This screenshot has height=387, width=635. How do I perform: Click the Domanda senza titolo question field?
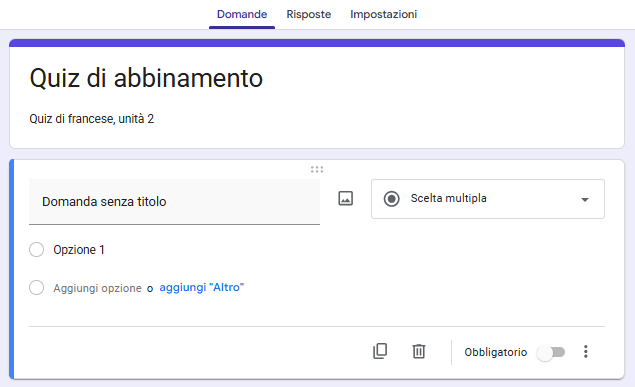[174, 202]
